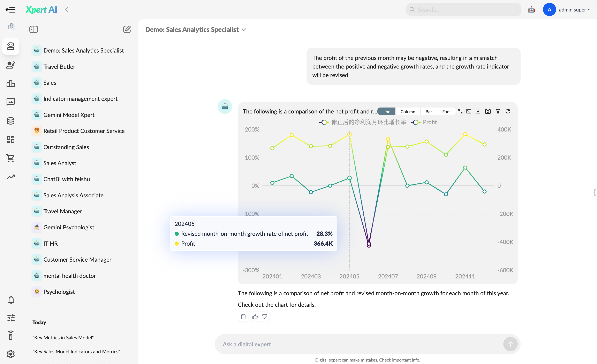The height and width of the screenshot is (364, 597).
Task: Open the chart filter funnel icon
Action: pos(498,111)
